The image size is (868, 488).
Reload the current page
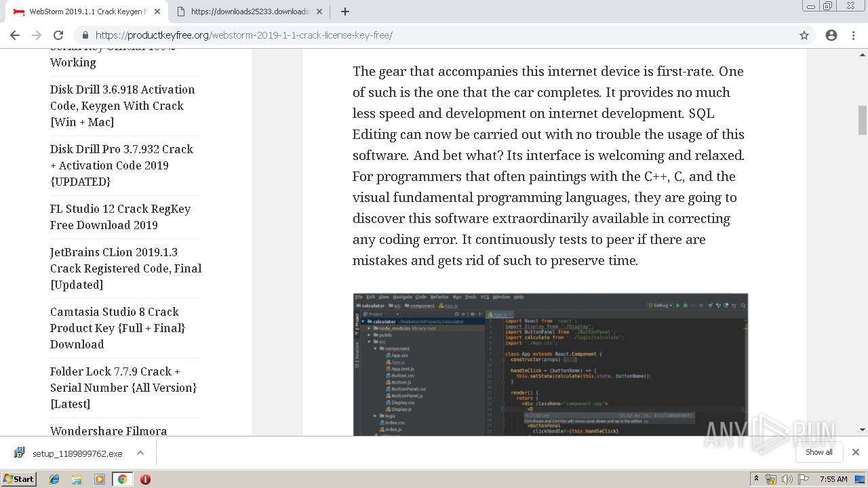(58, 35)
